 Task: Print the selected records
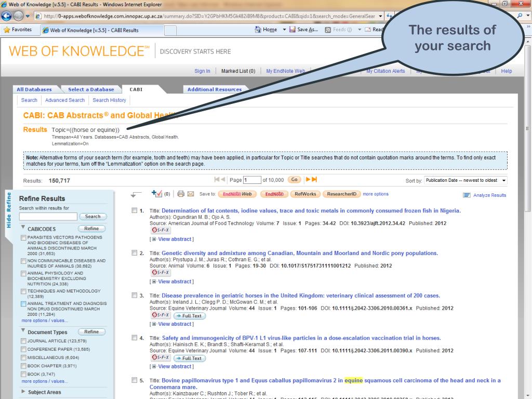(x=181, y=194)
